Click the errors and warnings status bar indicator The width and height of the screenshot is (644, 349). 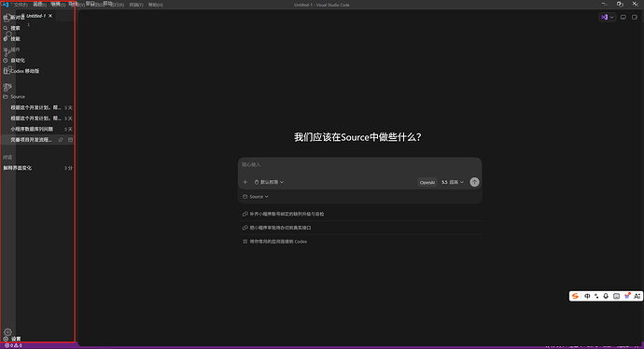[x=13, y=345]
